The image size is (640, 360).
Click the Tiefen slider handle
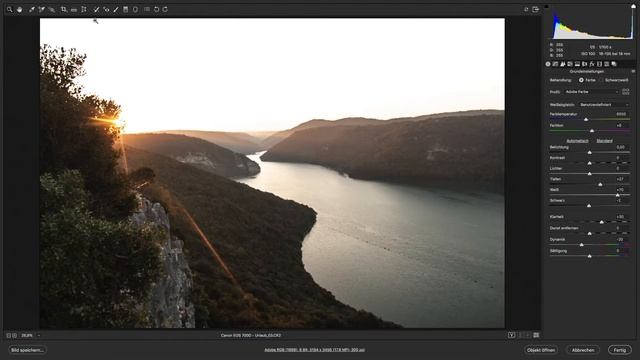click(600, 184)
